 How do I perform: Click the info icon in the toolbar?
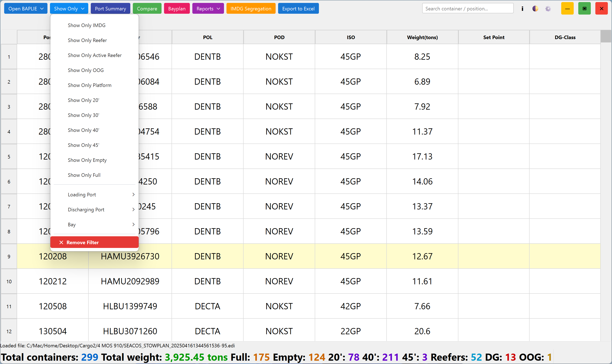point(522,9)
